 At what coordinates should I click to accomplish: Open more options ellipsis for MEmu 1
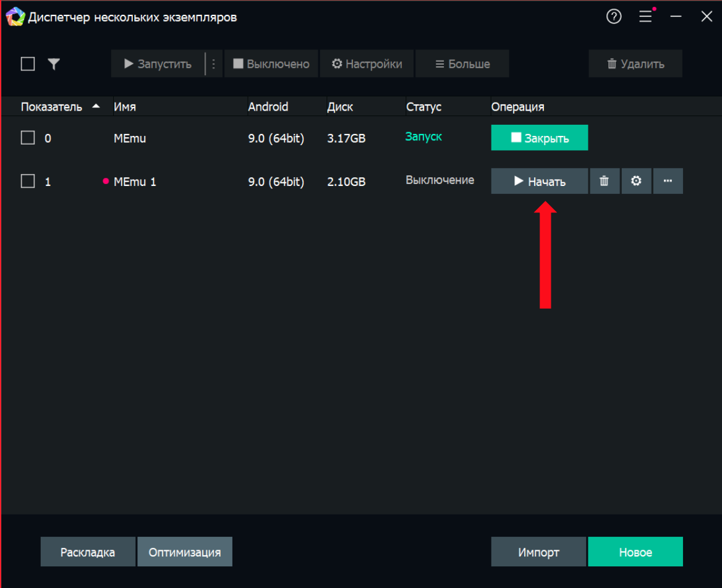(668, 182)
